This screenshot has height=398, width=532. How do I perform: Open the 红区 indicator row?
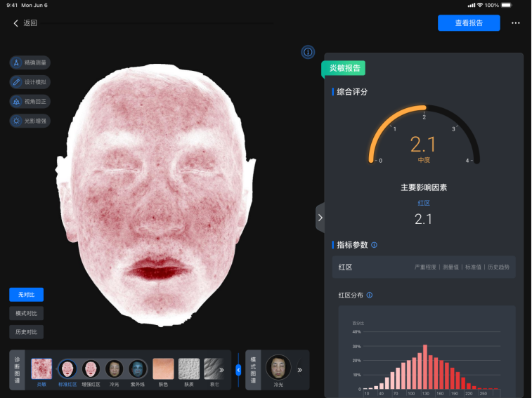tap(424, 267)
